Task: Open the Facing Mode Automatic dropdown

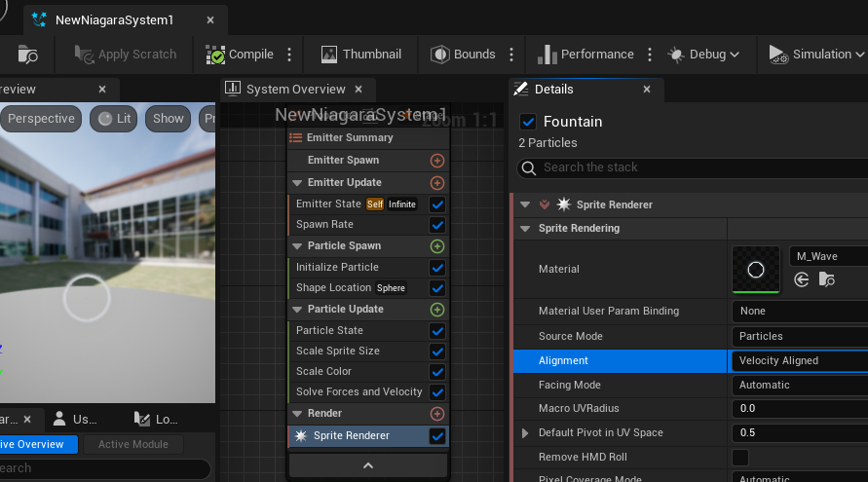Action: 800,386
